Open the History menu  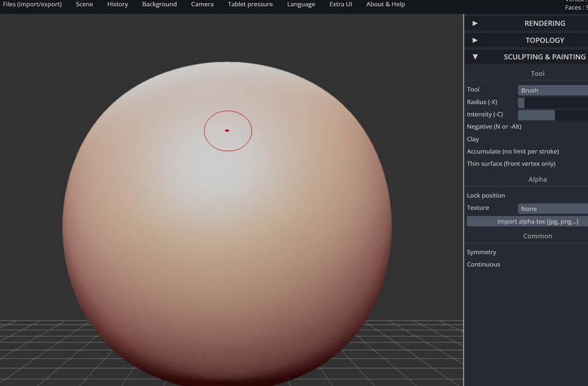coord(118,5)
